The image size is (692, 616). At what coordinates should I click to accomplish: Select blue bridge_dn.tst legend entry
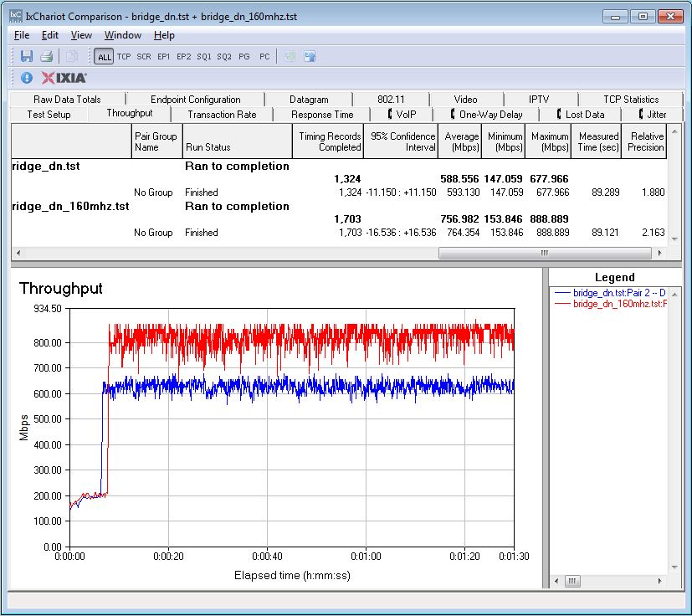pos(610,293)
